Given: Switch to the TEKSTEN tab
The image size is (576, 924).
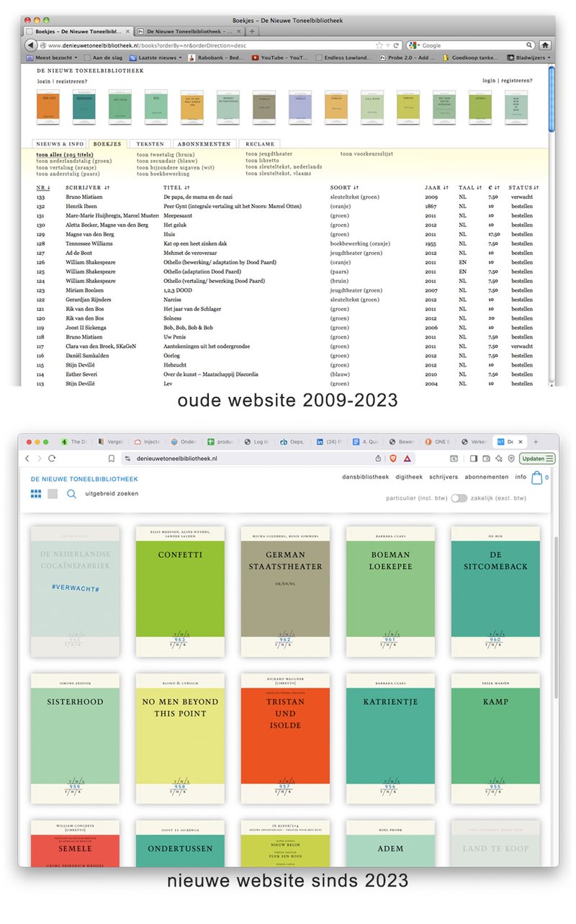Looking at the screenshot, I should click(150, 143).
